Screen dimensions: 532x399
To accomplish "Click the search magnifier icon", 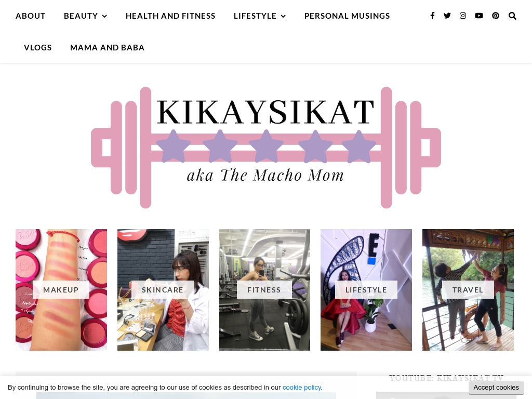I will [512, 16].
